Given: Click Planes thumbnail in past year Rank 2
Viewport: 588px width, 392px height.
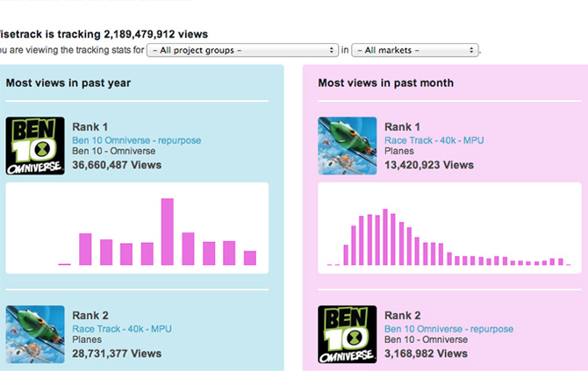Looking at the screenshot, I should [x=35, y=334].
